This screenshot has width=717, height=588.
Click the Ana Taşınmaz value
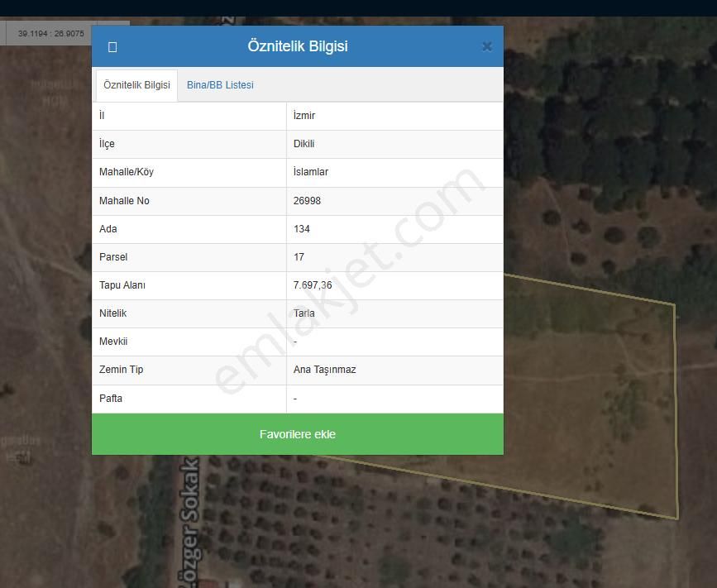pyautogui.click(x=324, y=370)
